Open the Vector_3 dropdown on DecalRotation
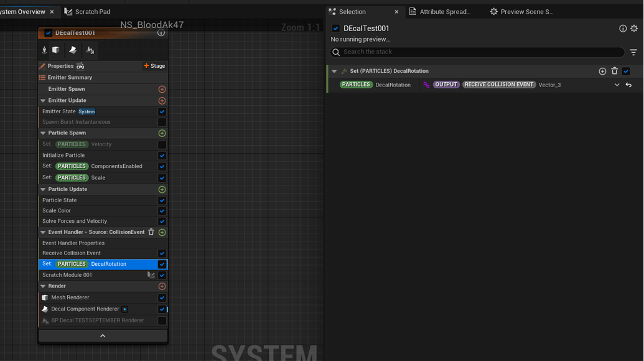 tap(616, 83)
